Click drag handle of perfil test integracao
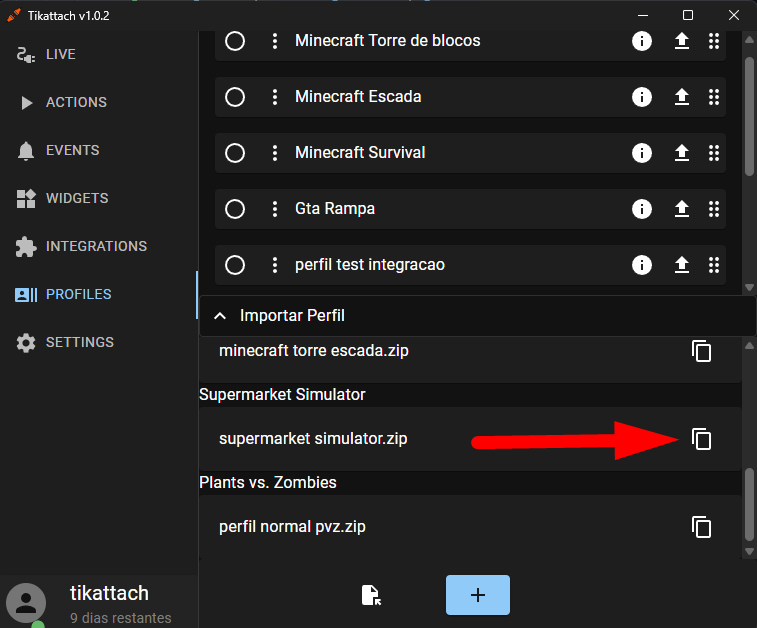The image size is (757, 628). tap(714, 265)
